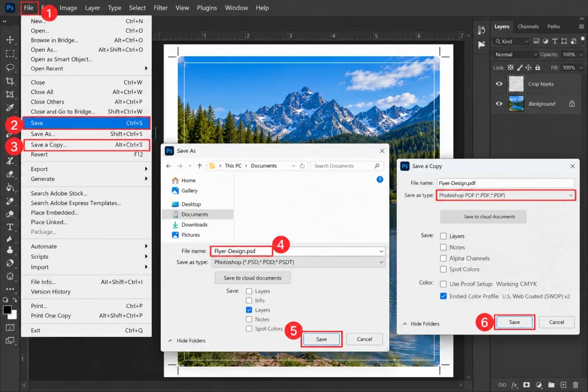Select the Horizontal Type tool

pyautogui.click(x=10, y=227)
